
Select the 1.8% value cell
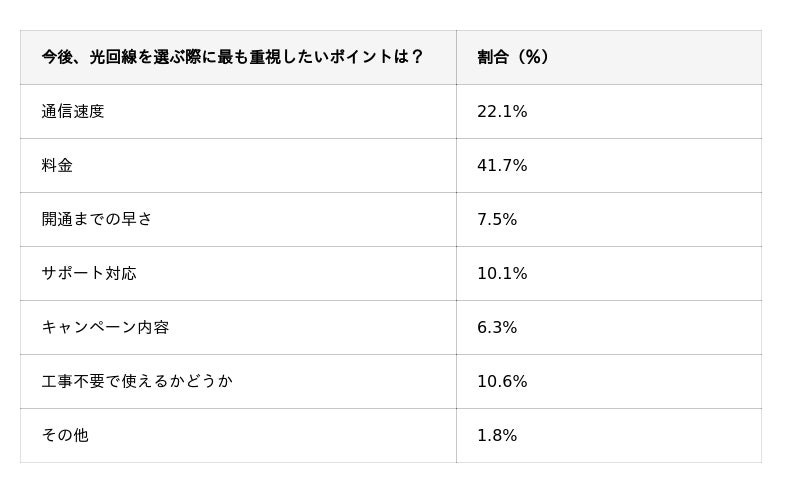(497, 435)
